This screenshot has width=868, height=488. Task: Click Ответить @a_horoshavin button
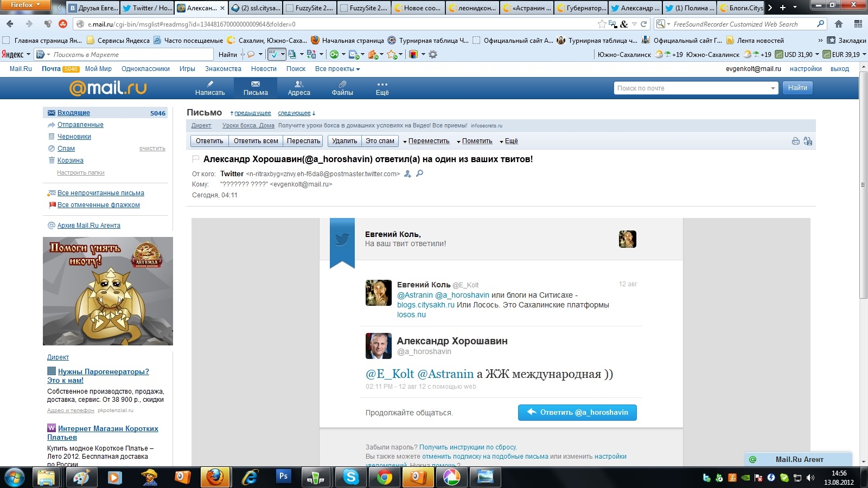(x=577, y=413)
